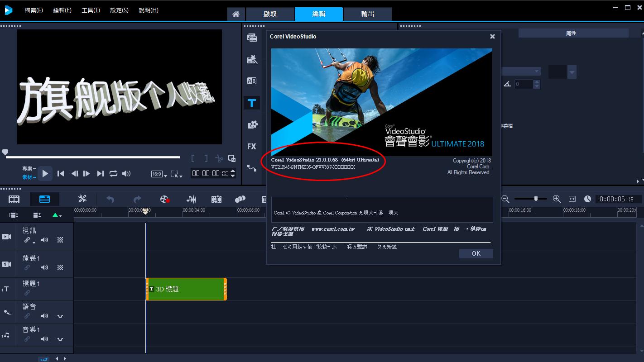
Task: Expand the 語音 voice track chevron
Action: click(60, 316)
